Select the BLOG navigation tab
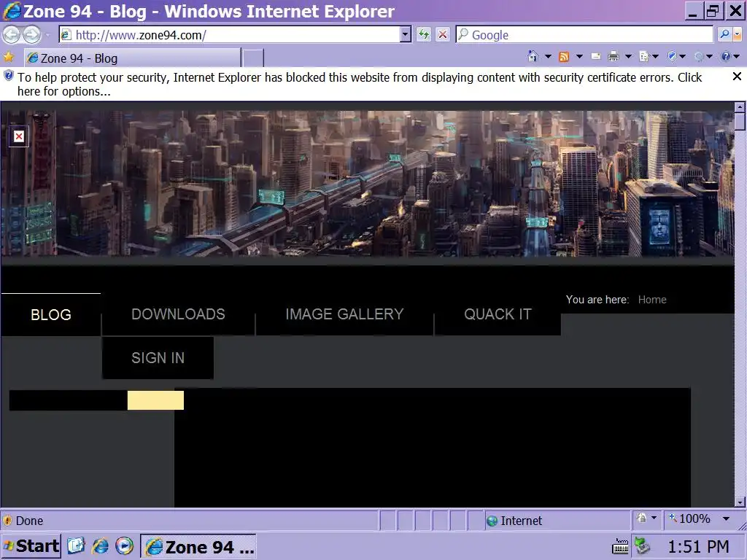Viewport: 747px width, 560px height. [x=51, y=315]
